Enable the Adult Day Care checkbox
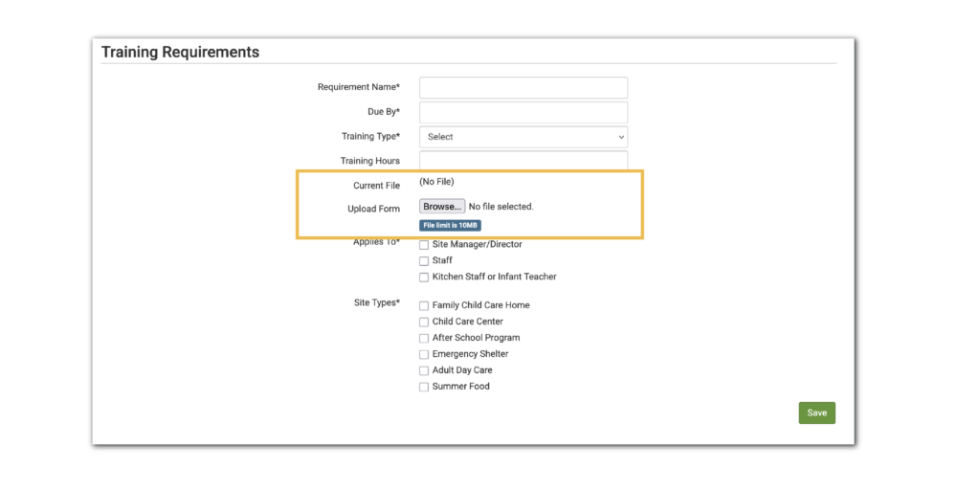 424,370
